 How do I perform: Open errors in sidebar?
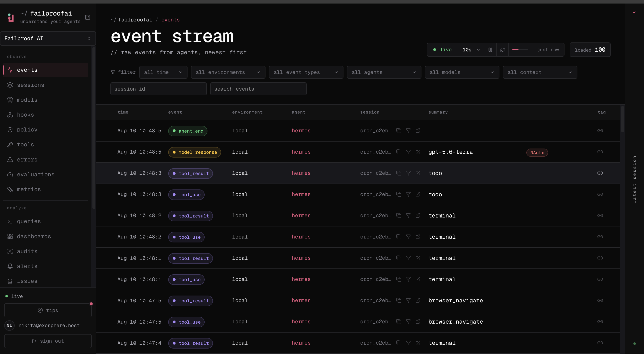coord(46,159)
